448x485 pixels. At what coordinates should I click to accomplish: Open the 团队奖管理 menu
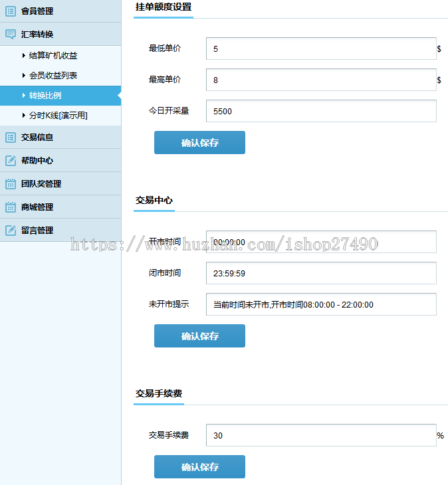coord(60,184)
